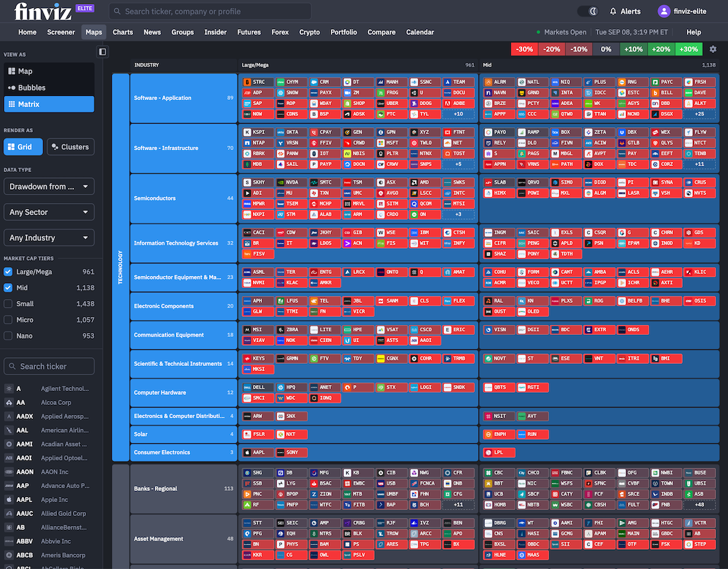Select the Bubbles view icon
The height and width of the screenshot is (569, 728).
12,88
